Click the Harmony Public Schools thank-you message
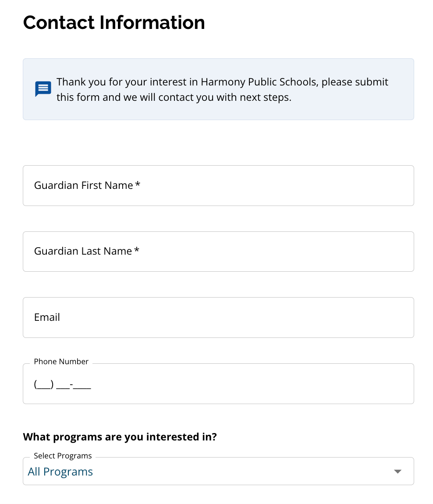The height and width of the screenshot is (504, 433). 222,89
